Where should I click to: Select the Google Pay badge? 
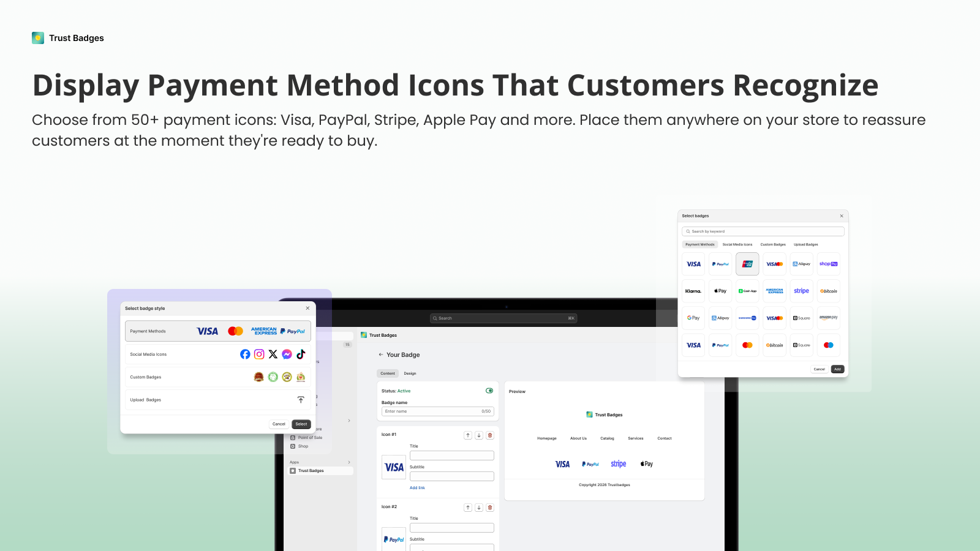pos(693,318)
